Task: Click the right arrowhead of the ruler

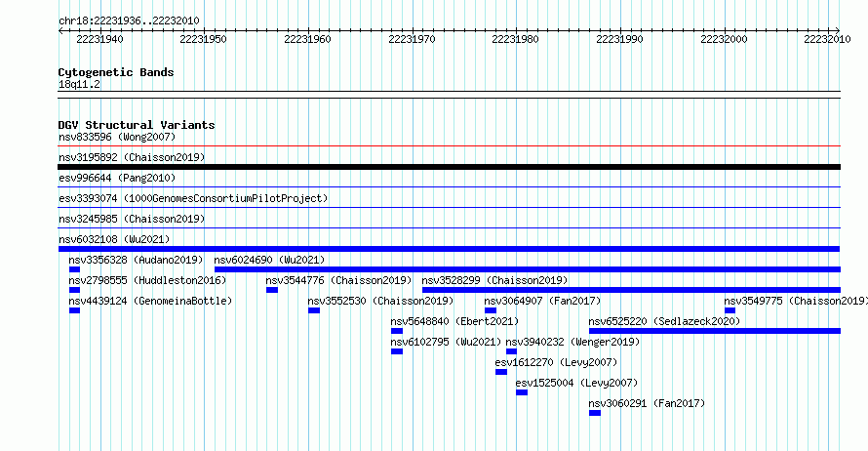Action: tap(838, 30)
